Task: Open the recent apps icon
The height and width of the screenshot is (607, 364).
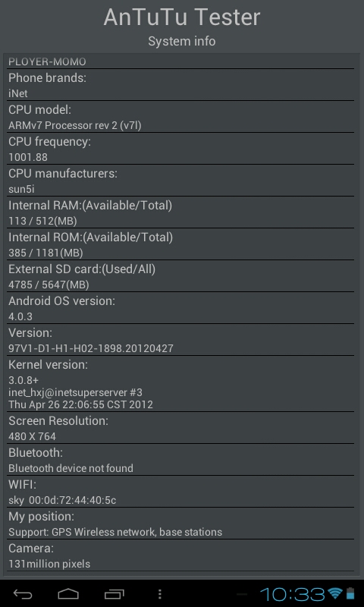Action: 114,593
